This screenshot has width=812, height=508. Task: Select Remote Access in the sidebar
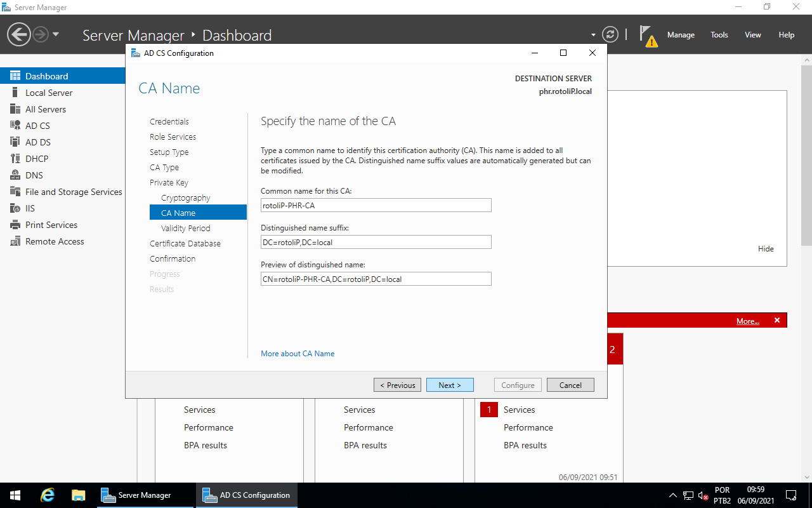coord(55,241)
